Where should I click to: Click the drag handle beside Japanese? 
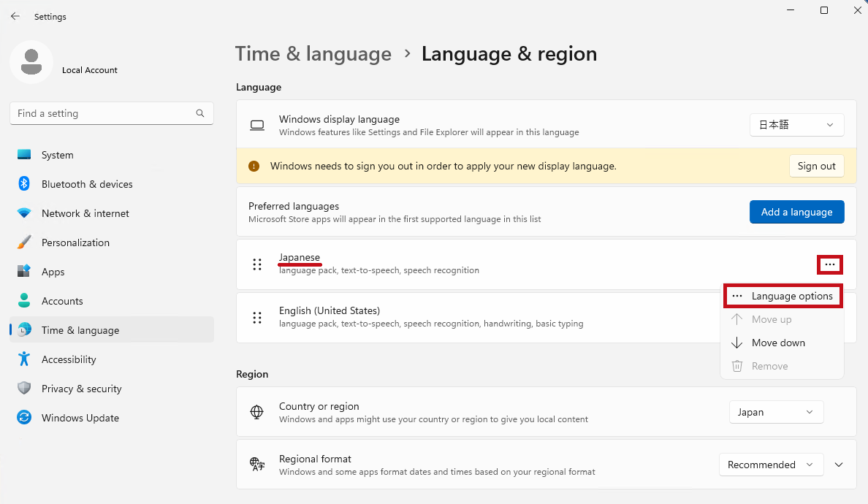(x=257, y=264)
